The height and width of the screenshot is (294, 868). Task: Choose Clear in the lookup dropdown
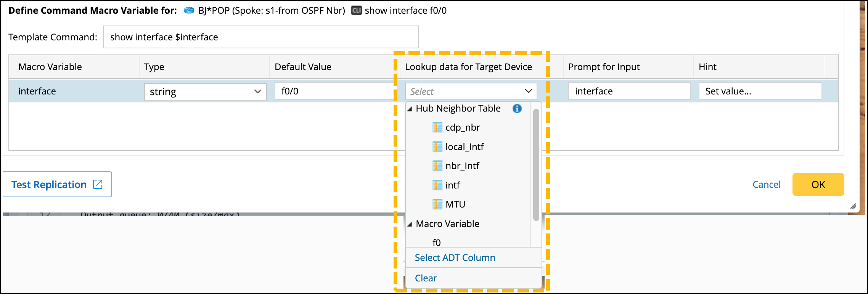426,278
